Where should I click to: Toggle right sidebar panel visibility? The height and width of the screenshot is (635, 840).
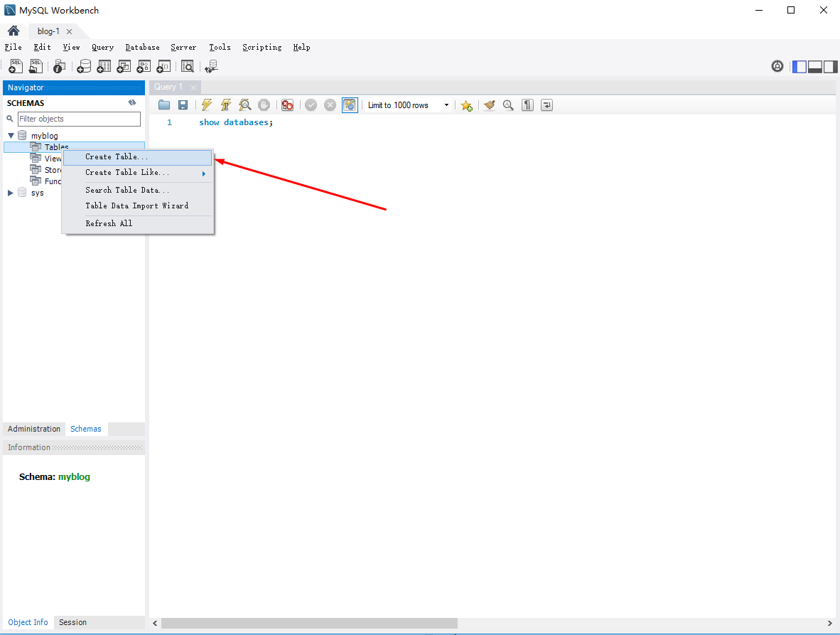(830, 66)
